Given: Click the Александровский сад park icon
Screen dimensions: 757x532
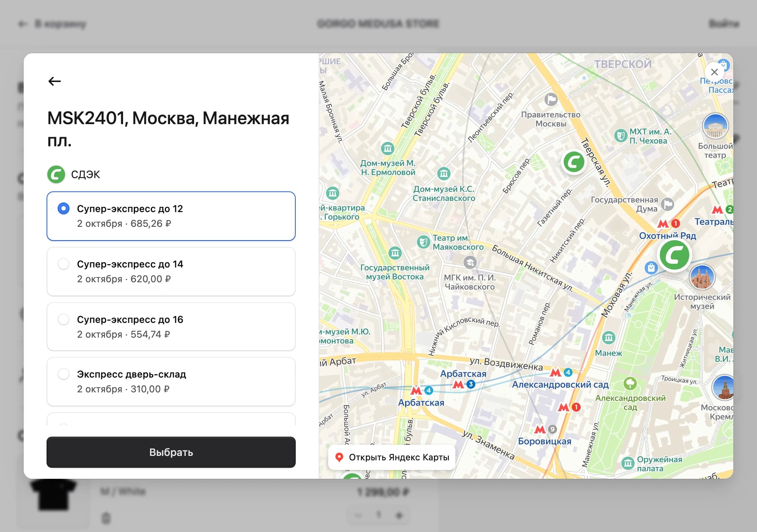Looking at the screenshot, I should (x=630, y=383).
